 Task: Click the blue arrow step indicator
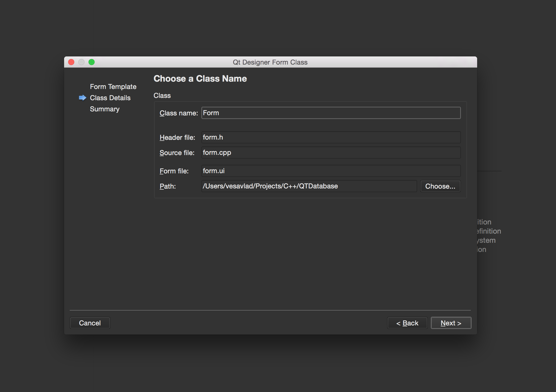[x=82, y=98]
